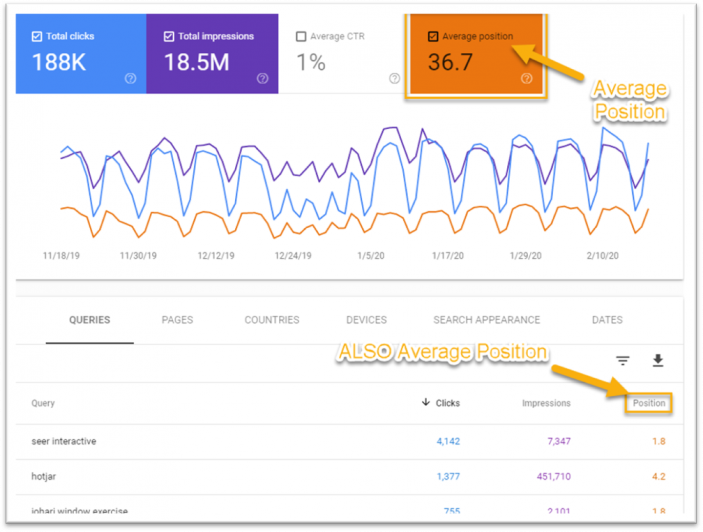The height and width of the screenshot is (532, 703).
Task: Click the 1% average CTR value
Action: coord(311,62)
